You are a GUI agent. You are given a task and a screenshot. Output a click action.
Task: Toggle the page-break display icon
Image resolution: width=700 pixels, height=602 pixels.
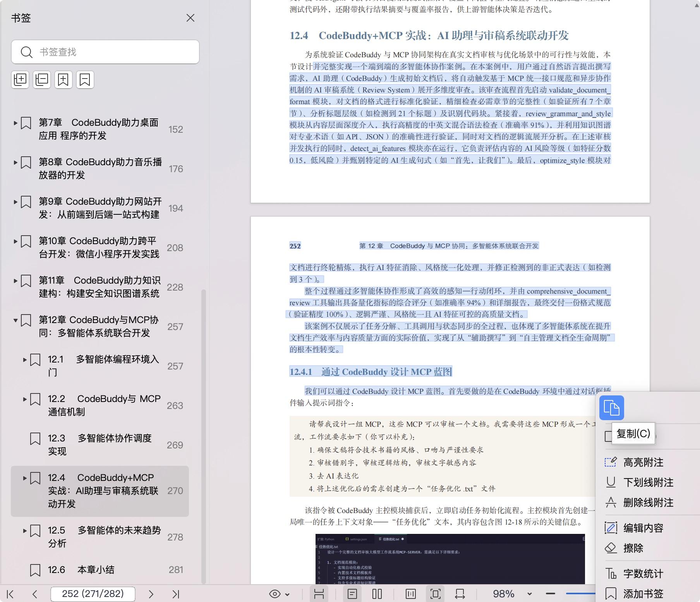(319, 594)
